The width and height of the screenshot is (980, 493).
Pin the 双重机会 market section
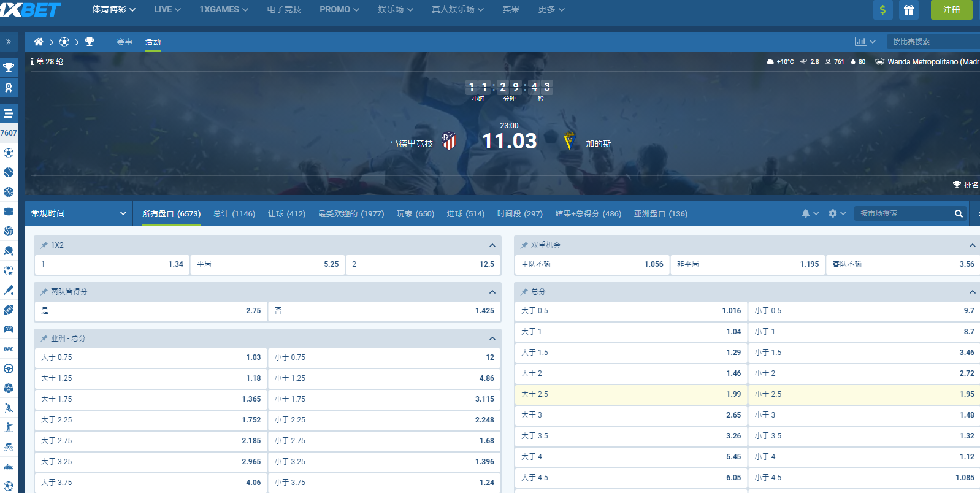point(524,245)
